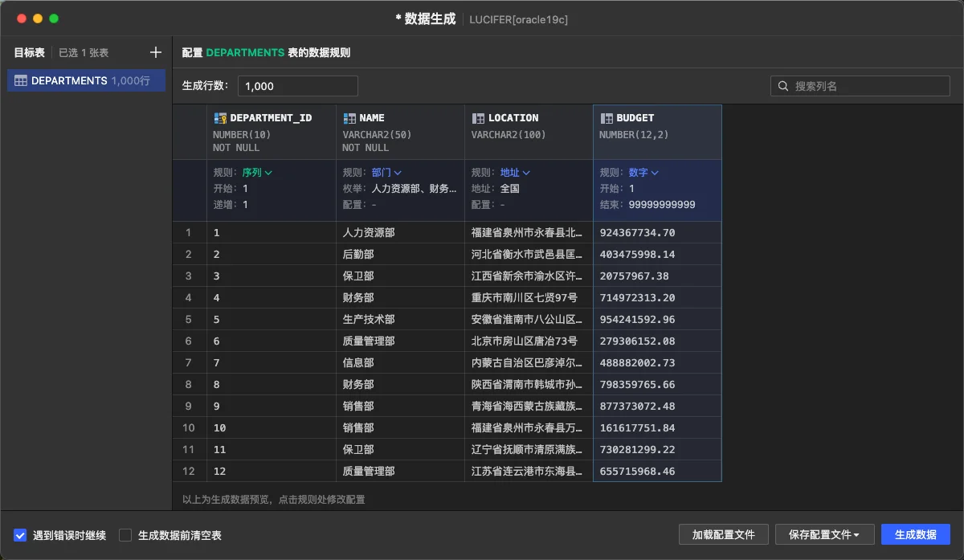Click the BUDGET column icon

coord(607,118)
